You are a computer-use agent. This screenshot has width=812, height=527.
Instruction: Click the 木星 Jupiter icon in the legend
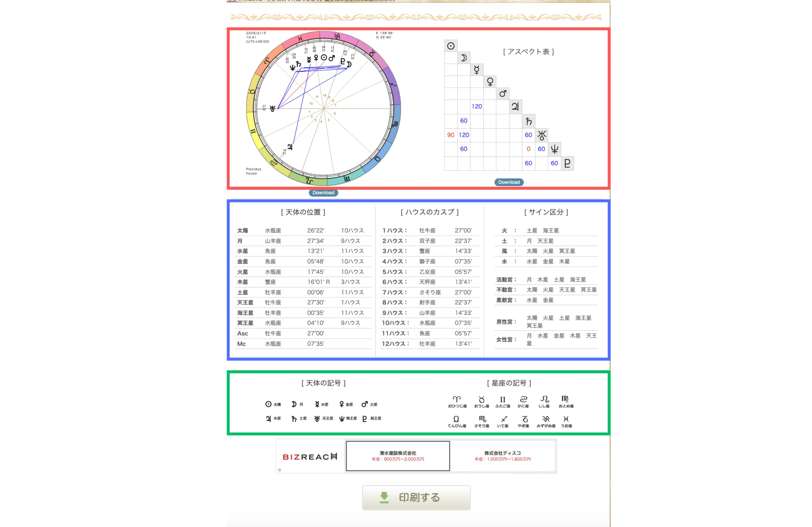pyautogui.click(x=269, y=419)
